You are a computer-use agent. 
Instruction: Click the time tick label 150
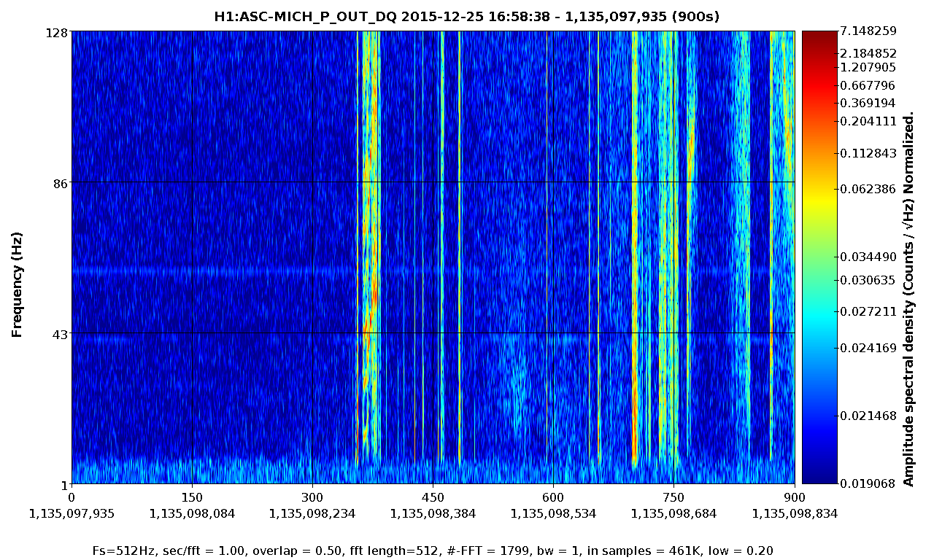(191, 497)
